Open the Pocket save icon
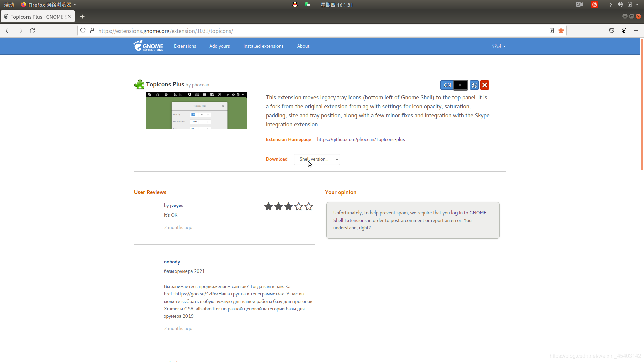Image resolution: width=644 pixels, height=362 pixels. (x=612, y=31)
